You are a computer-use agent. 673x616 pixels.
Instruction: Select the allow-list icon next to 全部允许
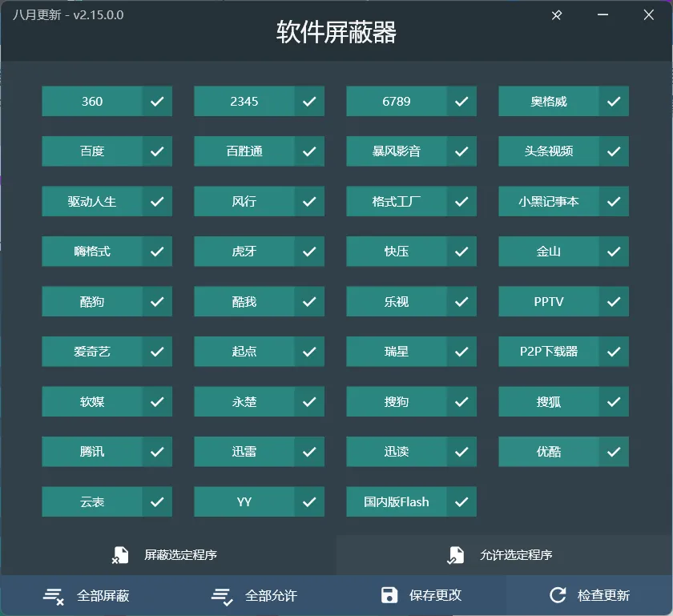click(222, 596)
